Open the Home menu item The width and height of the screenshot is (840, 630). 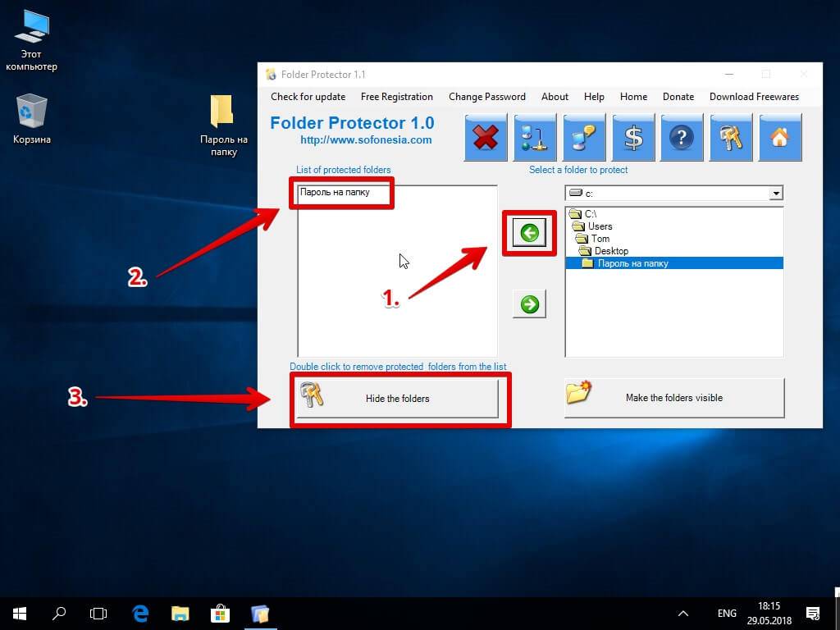634,97
